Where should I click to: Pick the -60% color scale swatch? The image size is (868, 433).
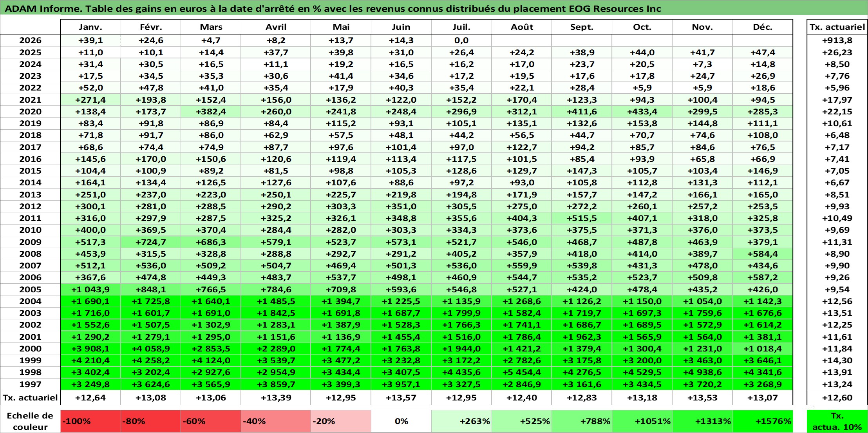coord(211,421)
